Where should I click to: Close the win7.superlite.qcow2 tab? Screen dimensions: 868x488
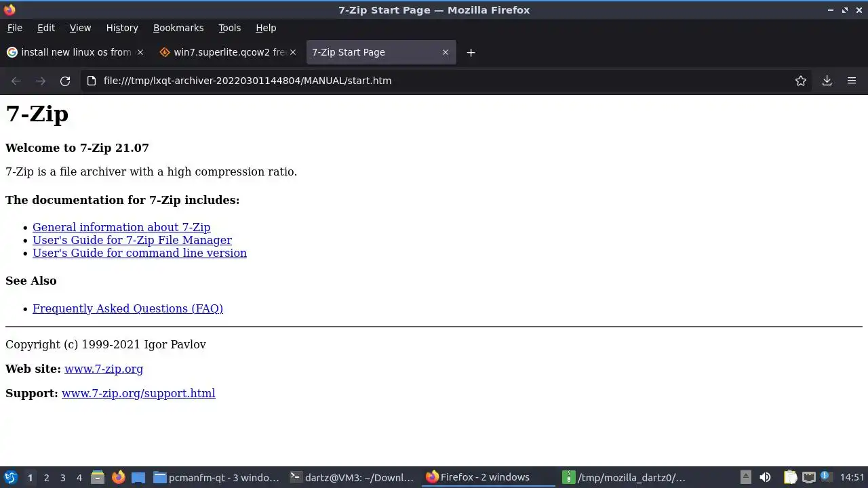pyautogui.click(x=293, y=52)
